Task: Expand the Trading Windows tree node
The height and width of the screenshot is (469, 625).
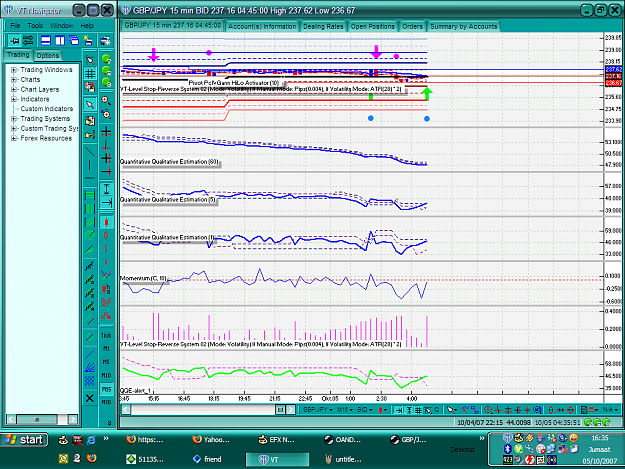Action: pos(14,70)
